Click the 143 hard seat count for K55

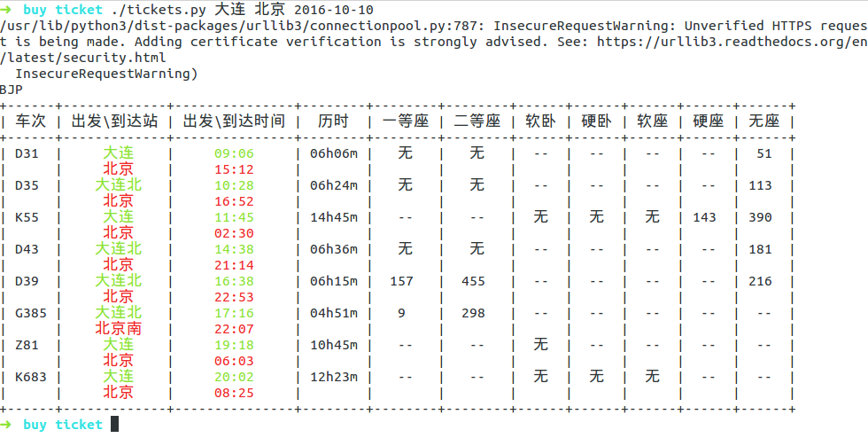click(704, 217)
